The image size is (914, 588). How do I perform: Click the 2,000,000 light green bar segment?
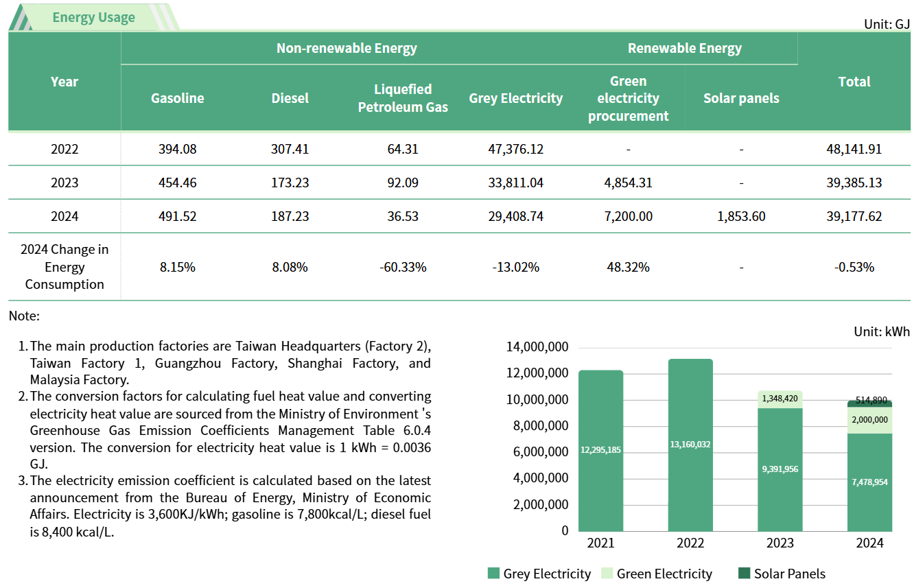870,421
